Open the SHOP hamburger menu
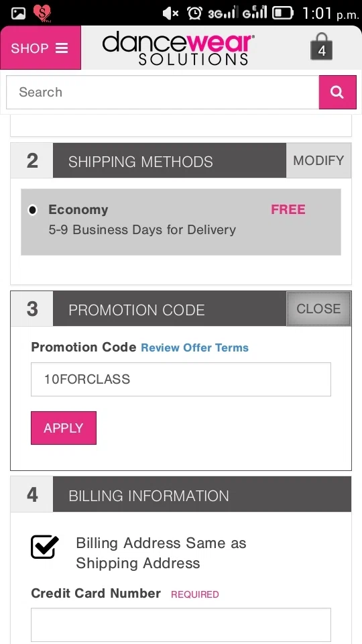The height and width of the screenshot is (644, 362). point(40,48)
